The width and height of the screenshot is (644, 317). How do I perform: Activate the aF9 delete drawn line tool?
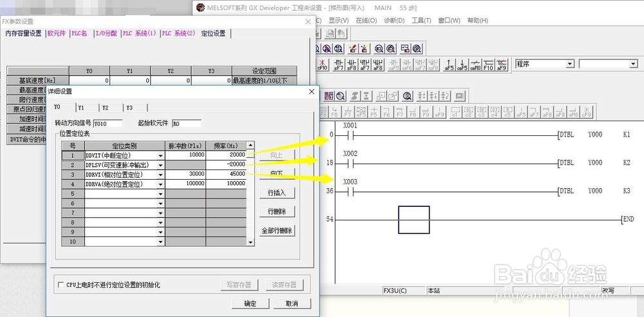point(501,64)
